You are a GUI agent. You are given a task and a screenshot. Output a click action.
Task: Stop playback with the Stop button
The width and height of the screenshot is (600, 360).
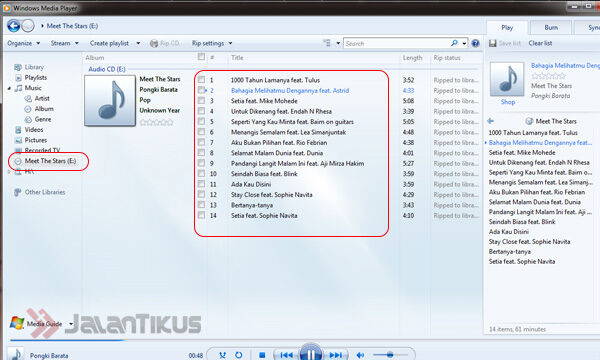[x=262, y=355]
